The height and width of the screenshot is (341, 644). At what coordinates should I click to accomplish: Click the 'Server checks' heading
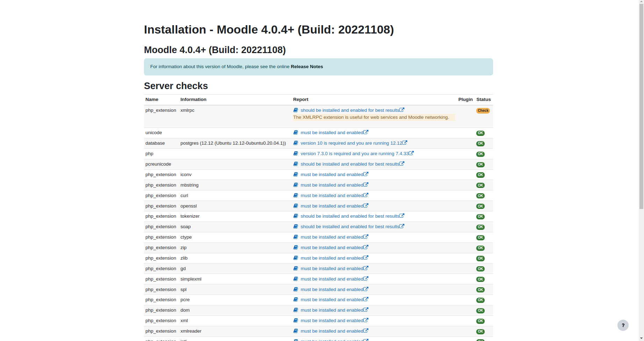[176, 86]
